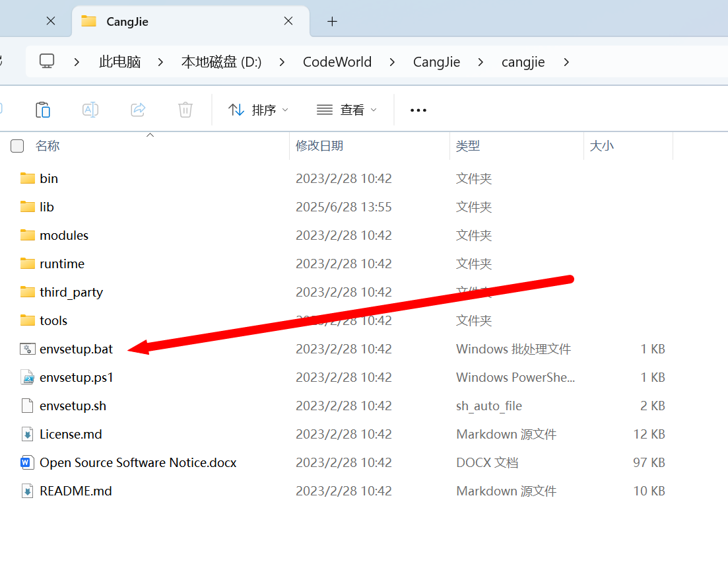This screenshot has width=728, height=576.
Task: Click the delete trash can icon
Action: pyautogui.click(x=185, y=110)
